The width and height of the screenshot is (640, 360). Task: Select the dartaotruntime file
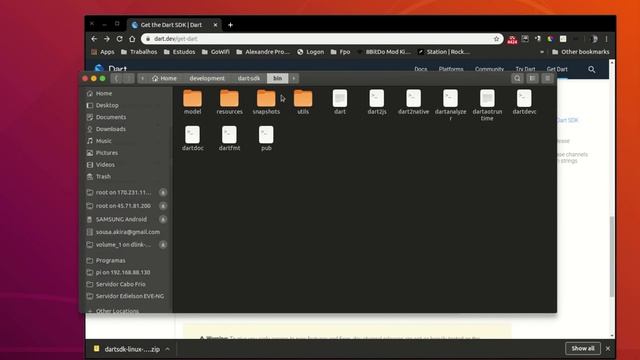tap(487, 105)
